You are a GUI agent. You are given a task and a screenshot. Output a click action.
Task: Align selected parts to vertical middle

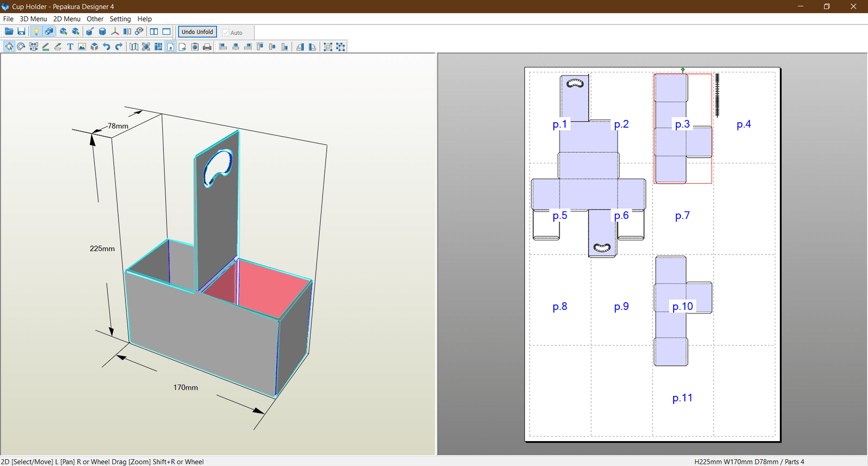click(272, 47)
